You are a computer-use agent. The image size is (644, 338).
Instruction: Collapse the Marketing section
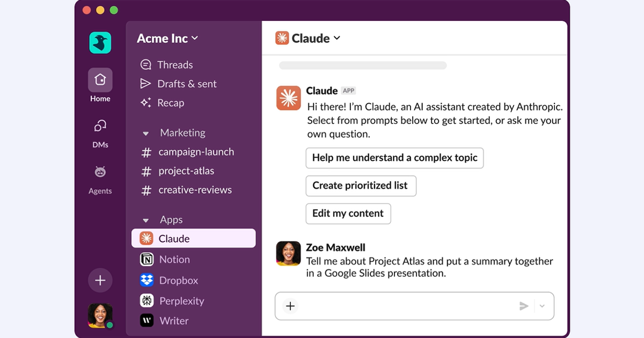tap(145, 133)
